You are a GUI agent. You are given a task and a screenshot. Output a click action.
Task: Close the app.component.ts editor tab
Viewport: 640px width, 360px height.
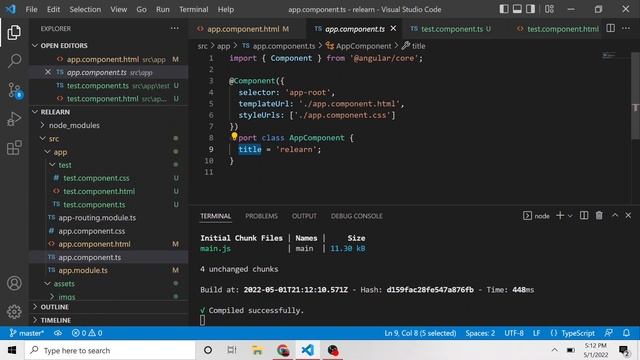click(x=393, y=28)
